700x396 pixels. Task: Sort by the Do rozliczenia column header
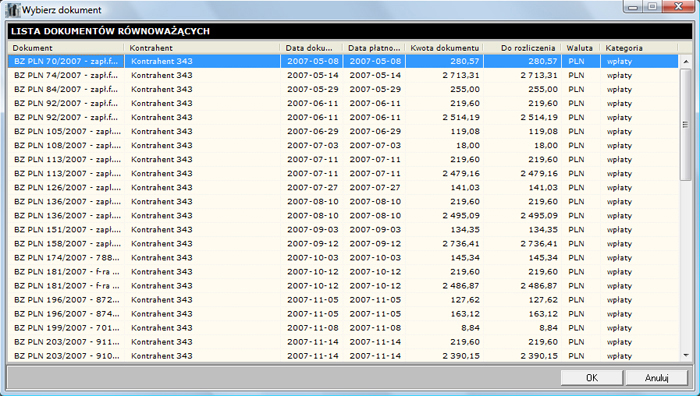point(522,48)
